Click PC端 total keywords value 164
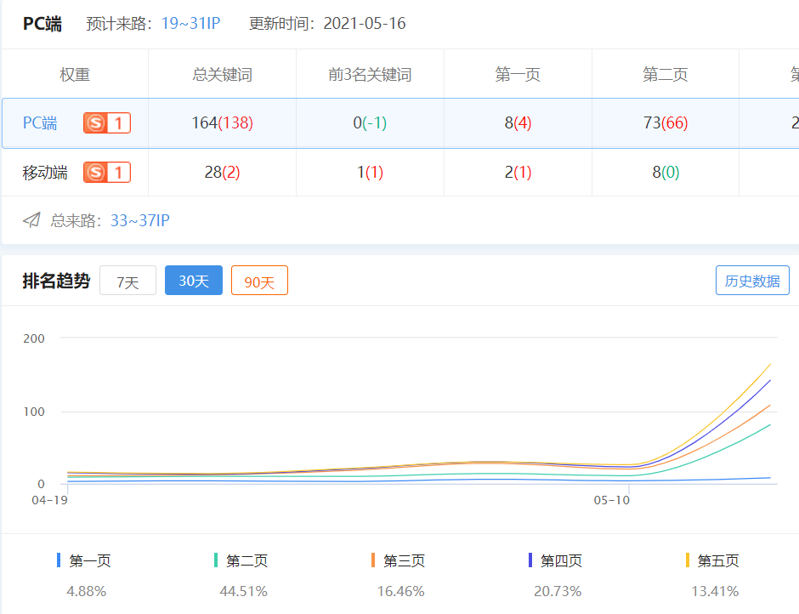Screen dimensions: 799x614 [203, 123]
